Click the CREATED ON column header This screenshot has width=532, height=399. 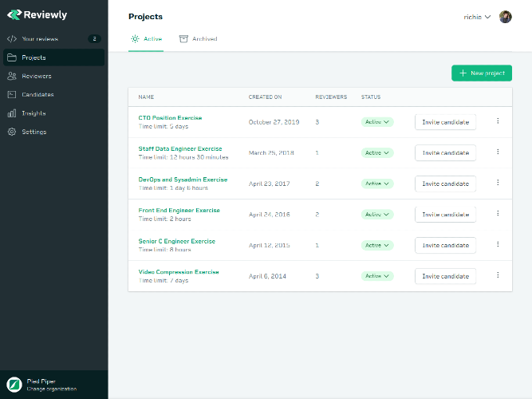265,97
